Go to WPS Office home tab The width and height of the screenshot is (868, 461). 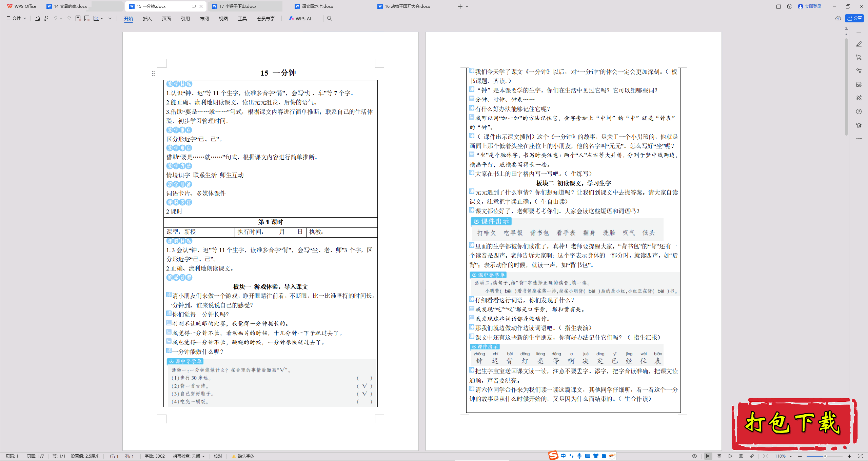tap(22, 6)
